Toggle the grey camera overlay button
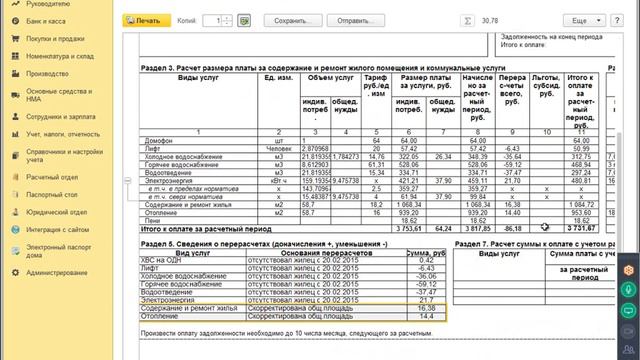Viewport: 640px width, 360px height. click(x=629, y=331)
